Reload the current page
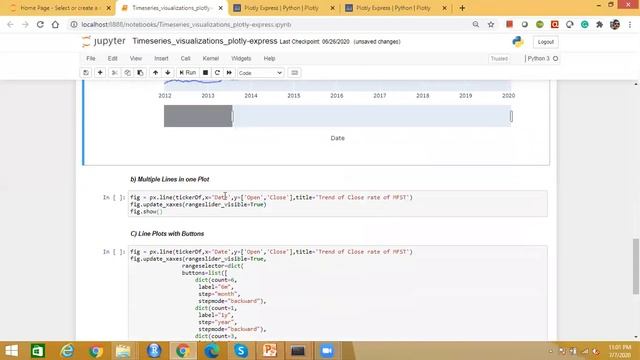Viewport: 640px width, 360px height. pos(40,24)
